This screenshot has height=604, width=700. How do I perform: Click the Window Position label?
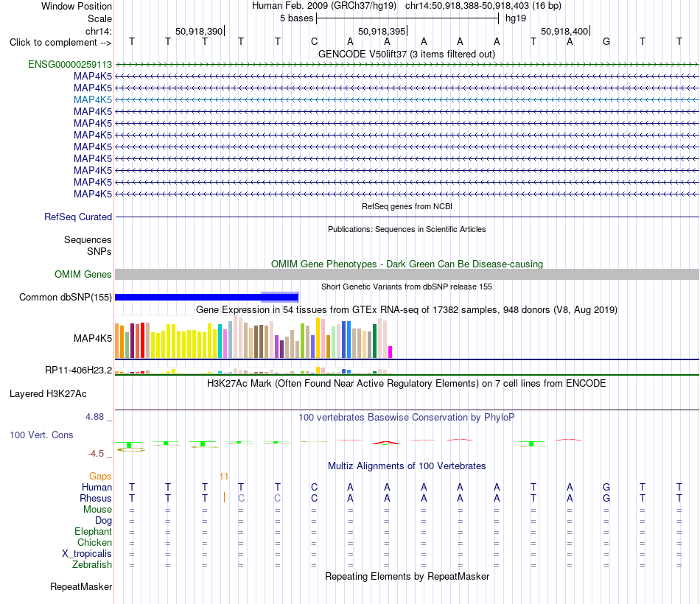pos(77,6)
